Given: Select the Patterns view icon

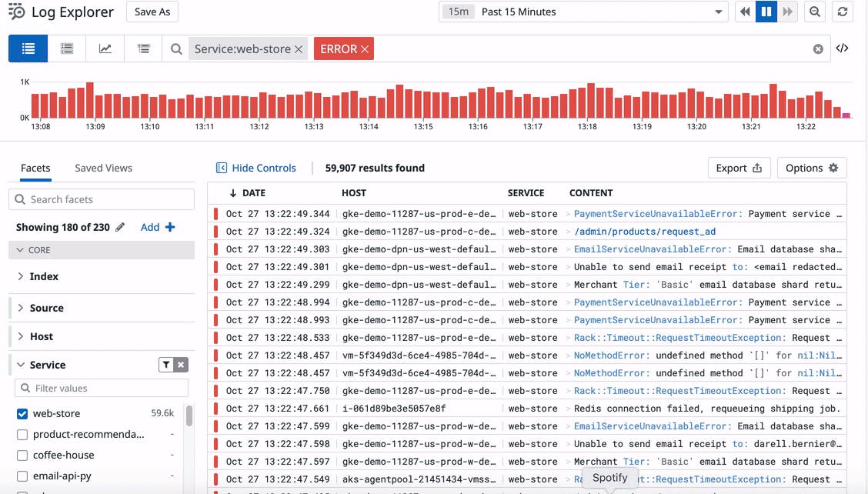Looking at the screenshot, I should (145, 48).
